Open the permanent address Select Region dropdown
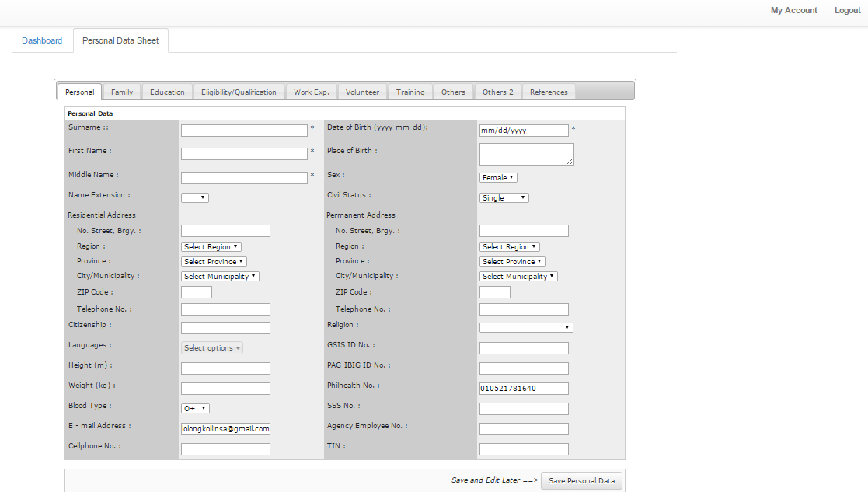Image resolution: width=868 pixels, height=492 pixels. tap(509, 246)
